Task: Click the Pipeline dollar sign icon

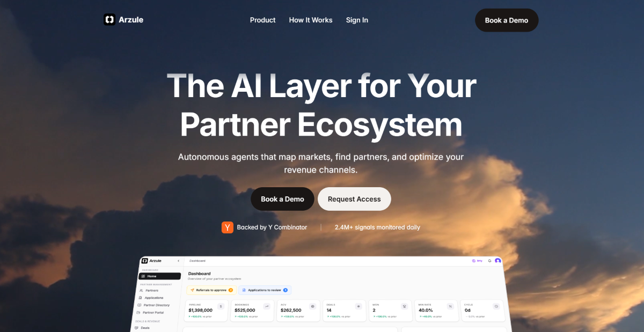Action: [x=221, y=306]
